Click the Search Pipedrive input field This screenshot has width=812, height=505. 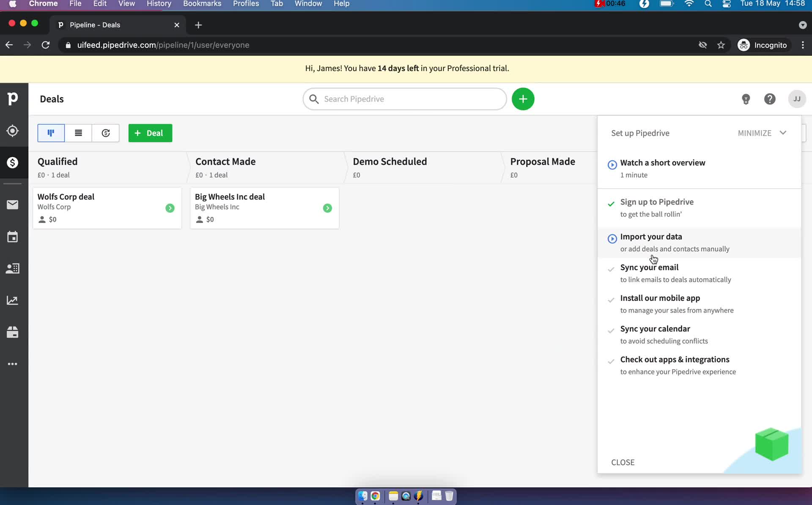405,99
